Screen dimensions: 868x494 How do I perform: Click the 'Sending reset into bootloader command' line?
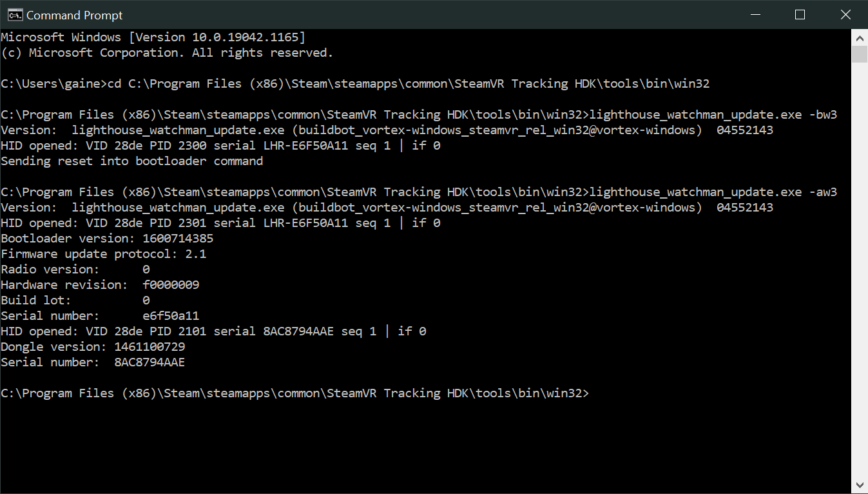[x=132, y=161]
